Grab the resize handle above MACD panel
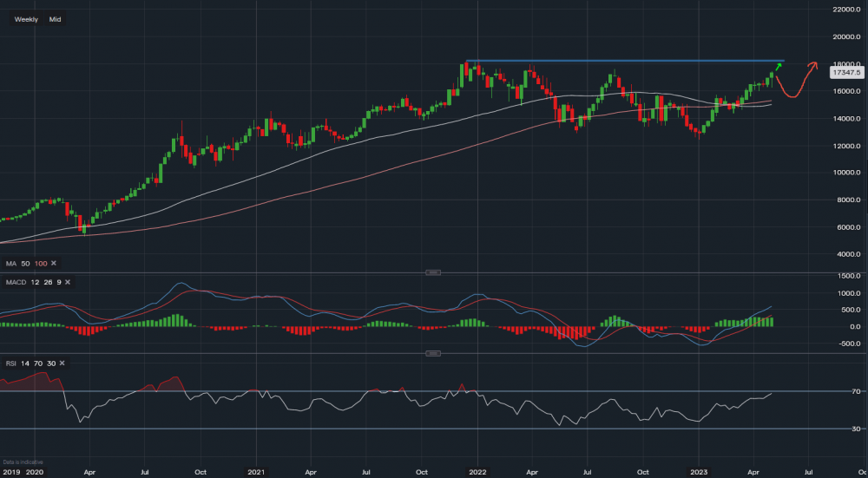Screen dimensions: 868x478 click(434, 272)
